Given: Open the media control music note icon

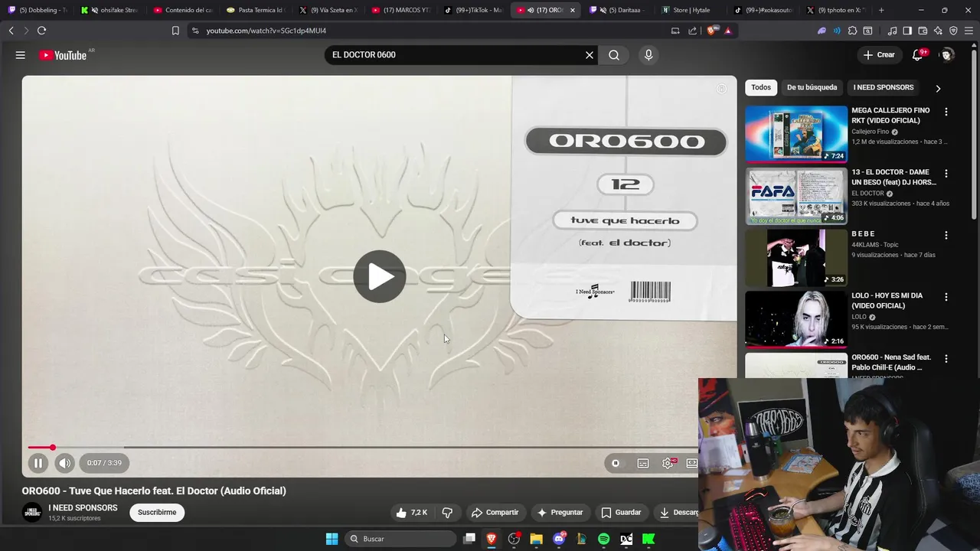Looking at the screenshot, I should click(x=892, y=31).
